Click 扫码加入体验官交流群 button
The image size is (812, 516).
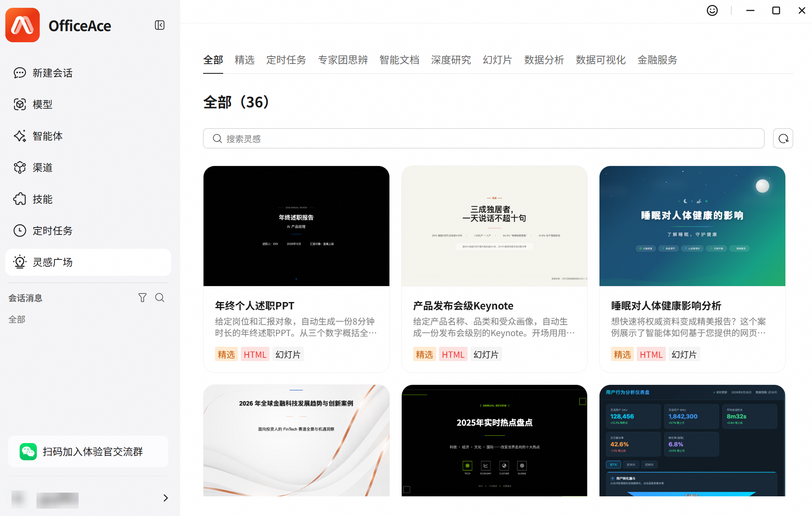(x=88, y=452)
